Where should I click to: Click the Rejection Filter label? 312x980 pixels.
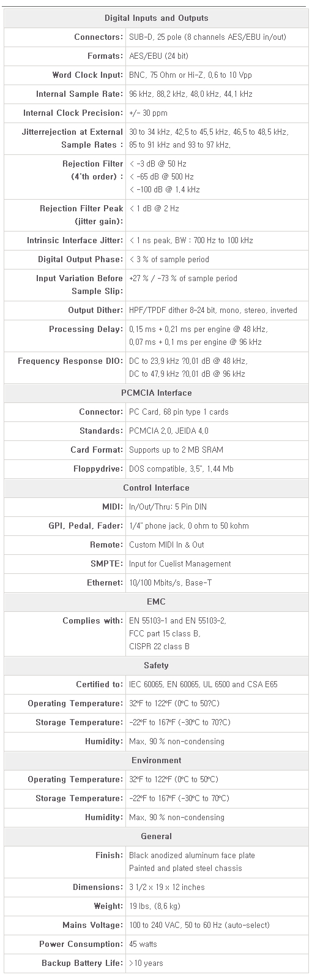coord(92,170)
